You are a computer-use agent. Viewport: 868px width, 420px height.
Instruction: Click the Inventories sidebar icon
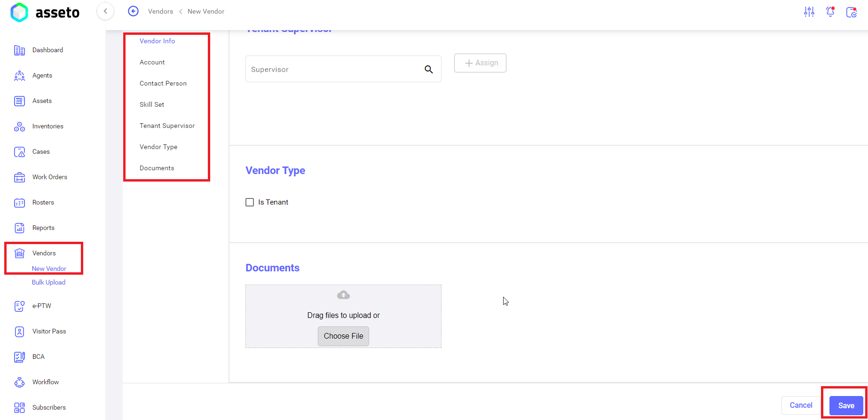pyautogui.click(x=19, y=127)
